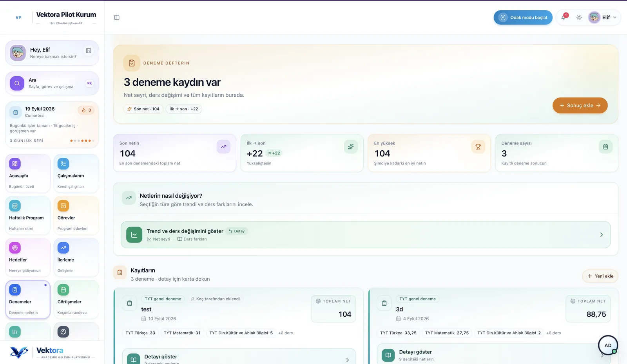Image resolution: width=627 pixels, height=364 pixels.
Task: Click Koç tarafından eklendi tag
Action: point(215,299)
